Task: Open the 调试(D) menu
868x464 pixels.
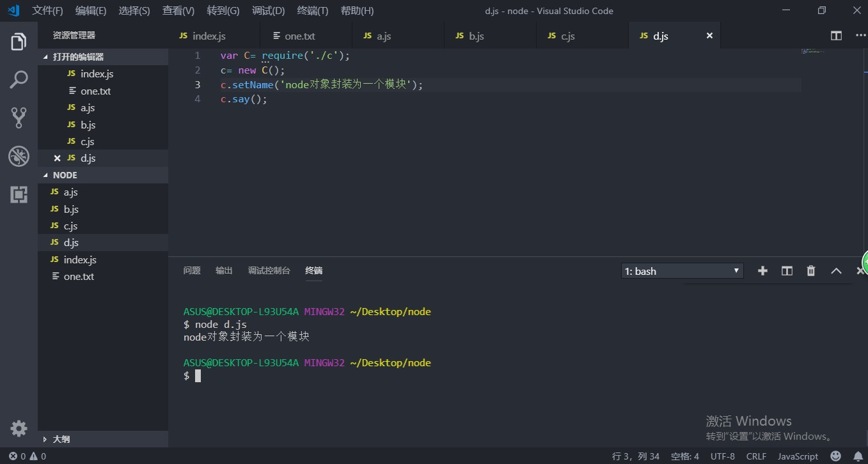Action: click(268, 11)
